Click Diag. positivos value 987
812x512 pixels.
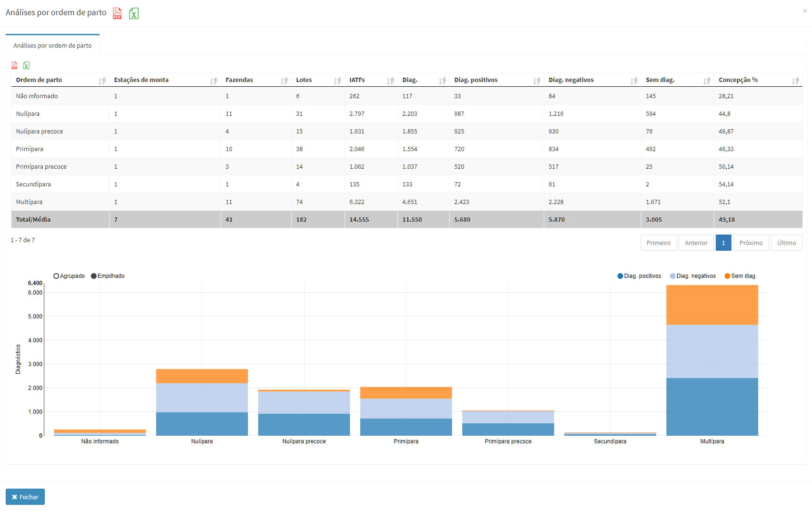click(459, 113)
